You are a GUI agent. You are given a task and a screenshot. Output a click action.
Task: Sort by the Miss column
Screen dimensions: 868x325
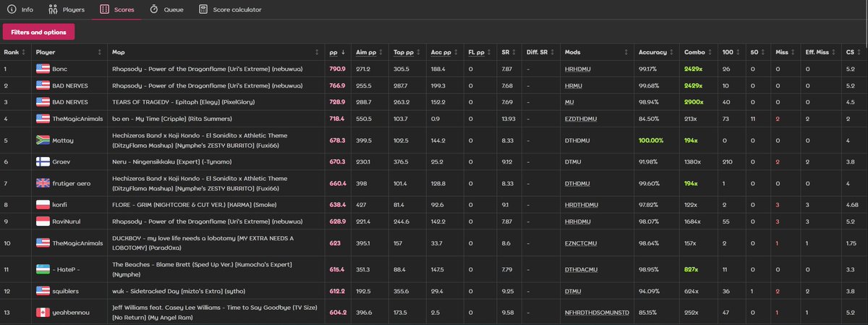(786, 52)
